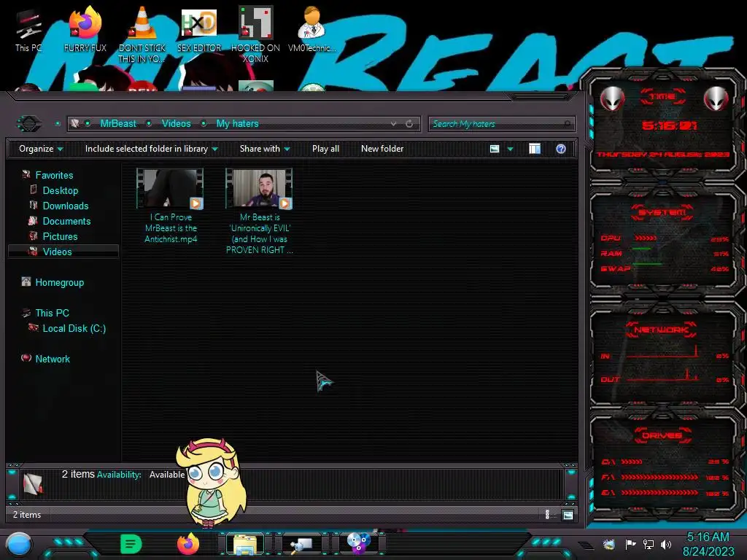The width and height of the screenshot is (747, 560).
Task: Open the This PC desktop icon
Action: point(28,31)
